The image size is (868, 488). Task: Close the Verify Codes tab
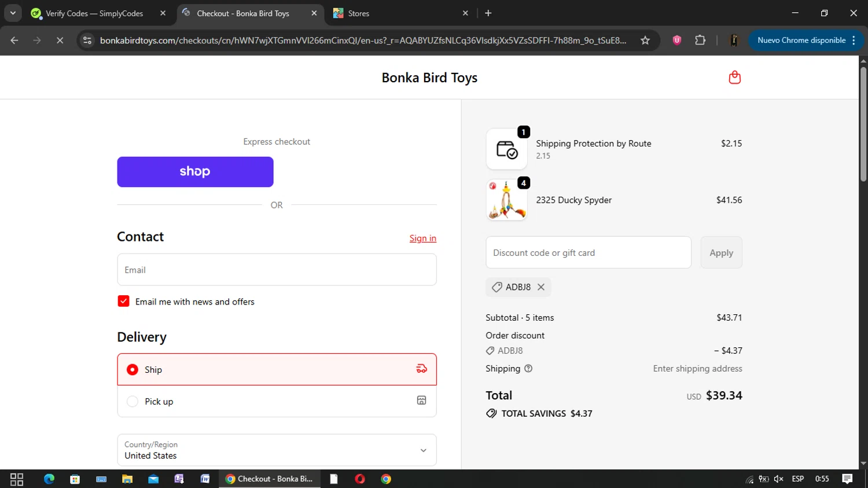(x=163, y=13)
